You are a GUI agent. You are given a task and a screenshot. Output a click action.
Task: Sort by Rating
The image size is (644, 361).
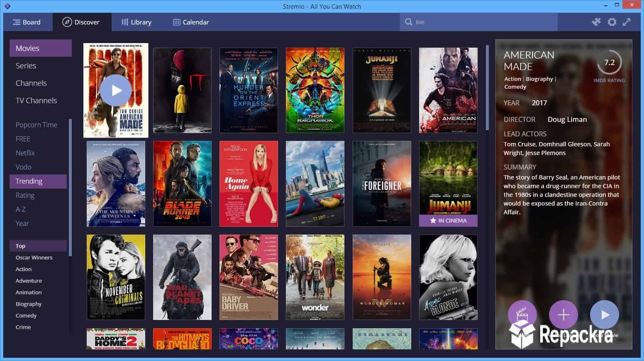[x=38, y=195]
